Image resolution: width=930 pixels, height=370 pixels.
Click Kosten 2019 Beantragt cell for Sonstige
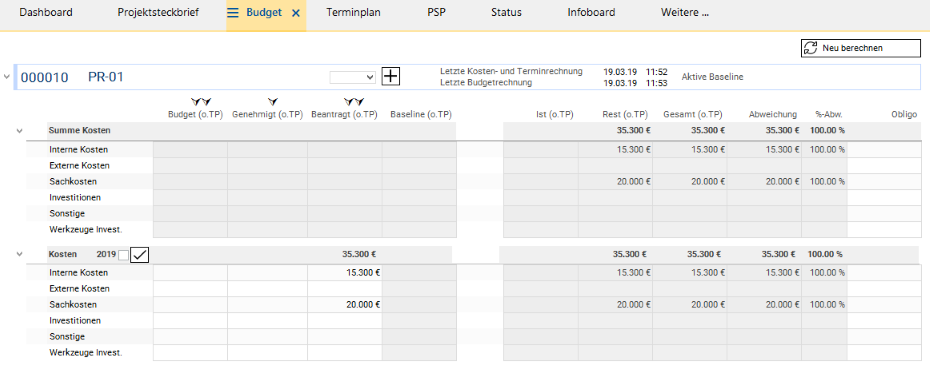click(x=345, y=337)
